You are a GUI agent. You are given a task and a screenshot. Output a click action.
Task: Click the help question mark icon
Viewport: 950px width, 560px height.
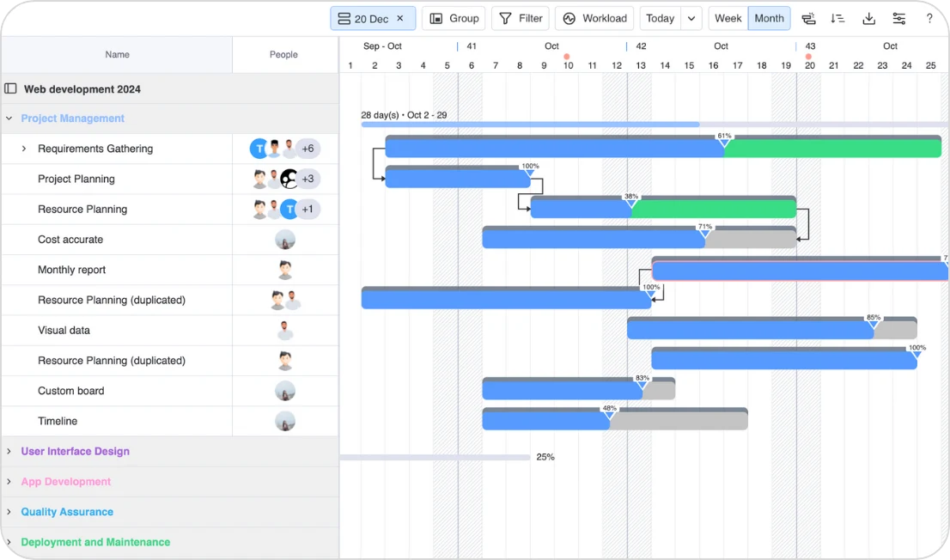[929, 17]
